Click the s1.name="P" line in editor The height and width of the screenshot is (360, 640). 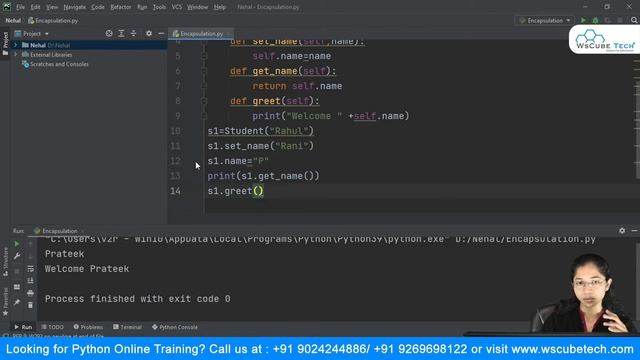238,161
